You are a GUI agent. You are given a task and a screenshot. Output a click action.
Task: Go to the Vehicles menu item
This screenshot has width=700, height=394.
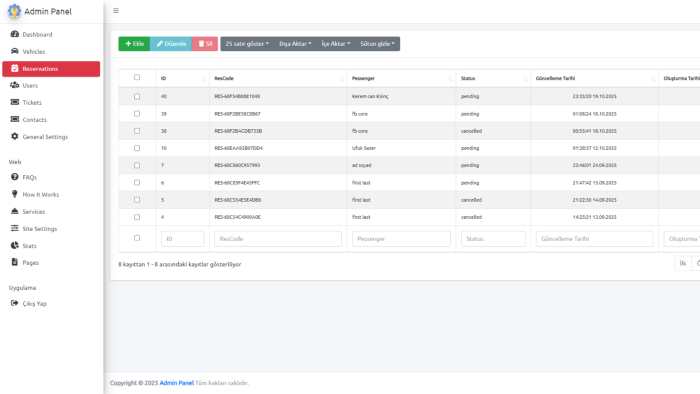point(51,51)
